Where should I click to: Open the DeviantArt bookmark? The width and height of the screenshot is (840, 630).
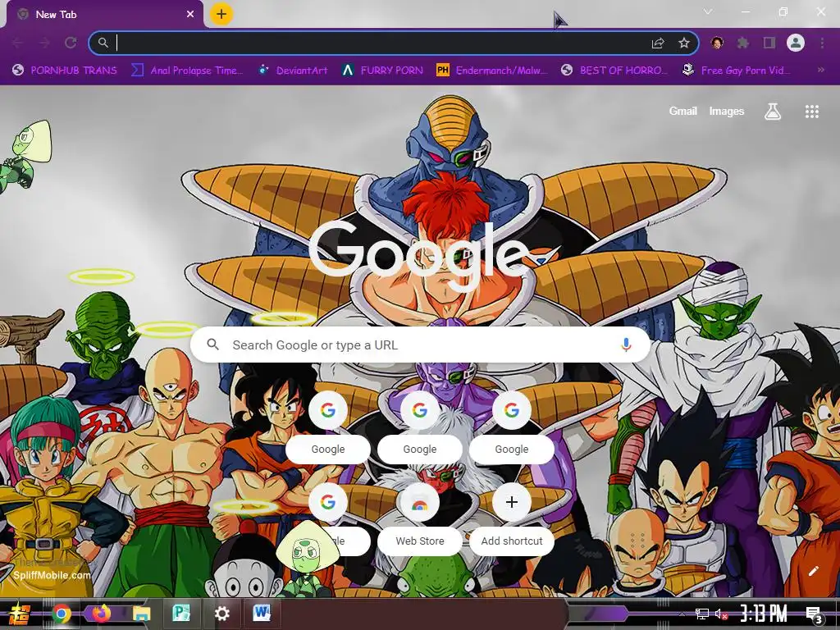click(x=293, y=71)
